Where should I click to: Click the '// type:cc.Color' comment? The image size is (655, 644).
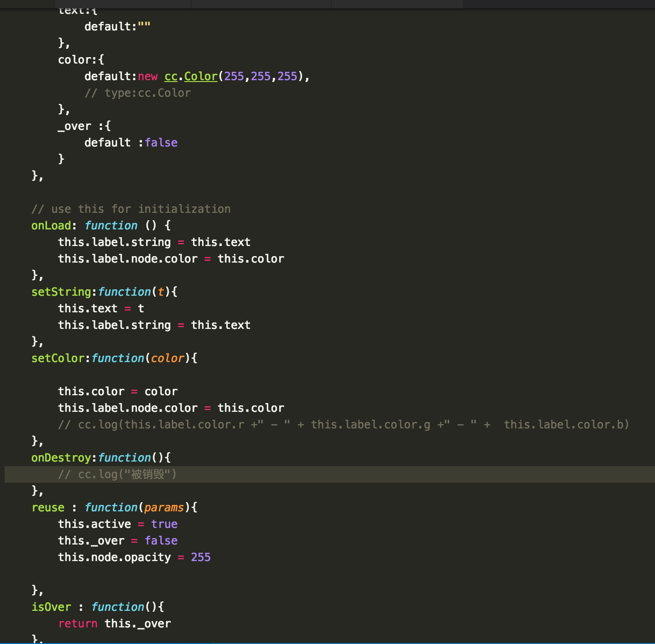pyautogui.click(x=138, y=93)
